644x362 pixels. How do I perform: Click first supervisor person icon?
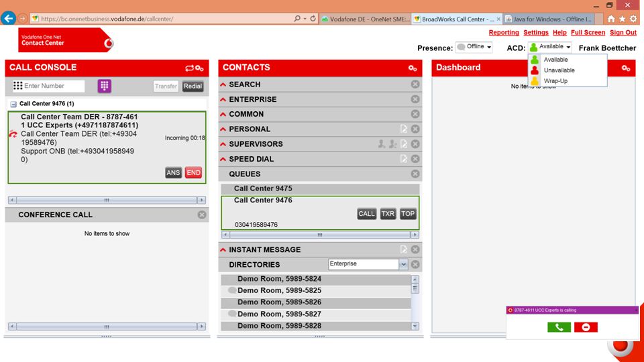(382, 144)
